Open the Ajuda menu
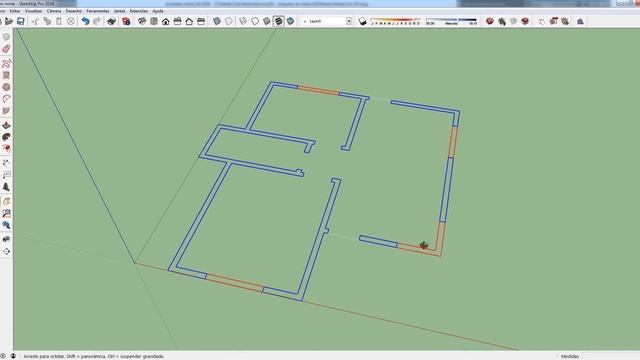This screenshot has height=360, width=640. point(158,11)
